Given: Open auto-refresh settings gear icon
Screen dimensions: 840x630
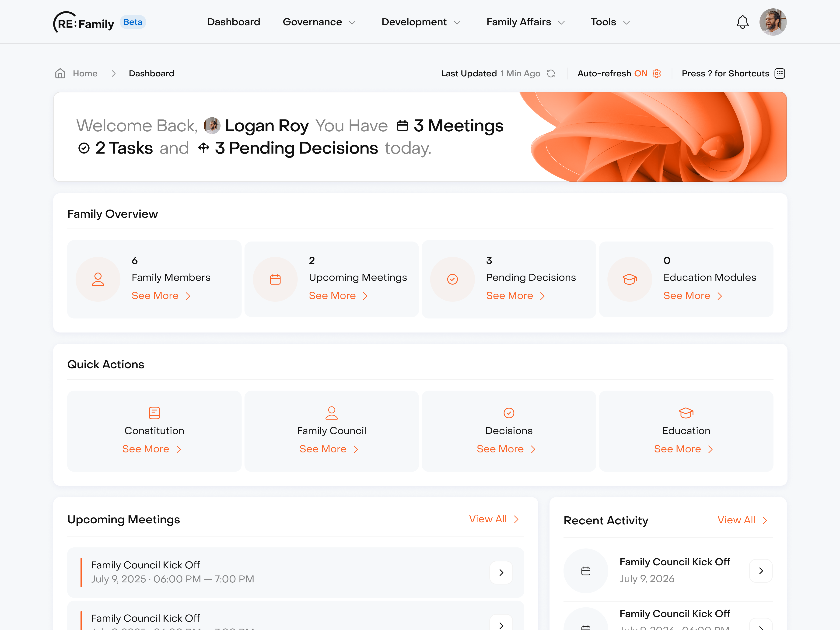Looking at the screenshot, I should click(657, 73).
